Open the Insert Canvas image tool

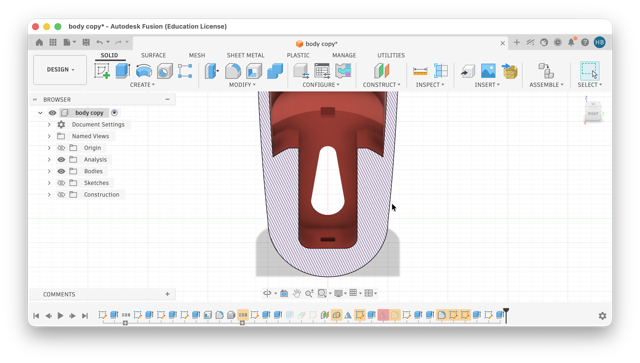[488, 71]
